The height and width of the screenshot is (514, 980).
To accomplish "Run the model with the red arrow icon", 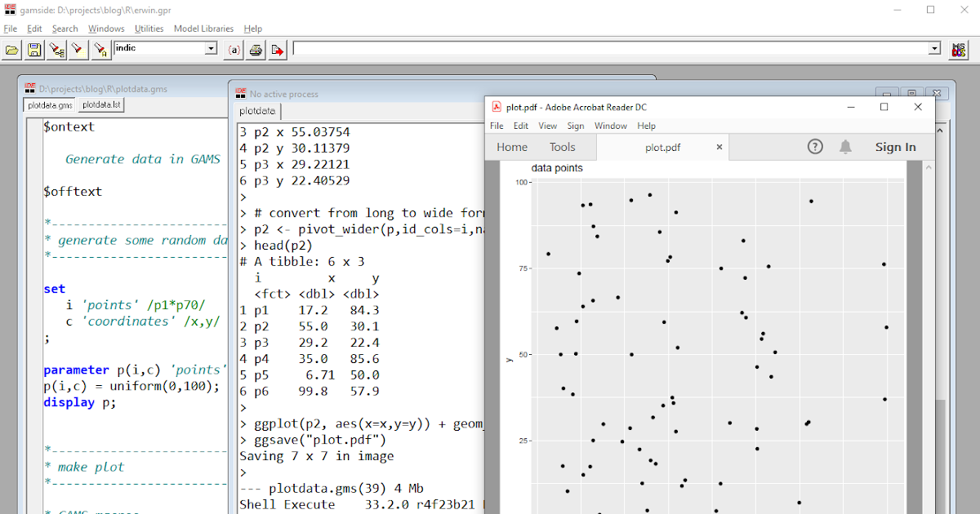I will coord(276,49).
